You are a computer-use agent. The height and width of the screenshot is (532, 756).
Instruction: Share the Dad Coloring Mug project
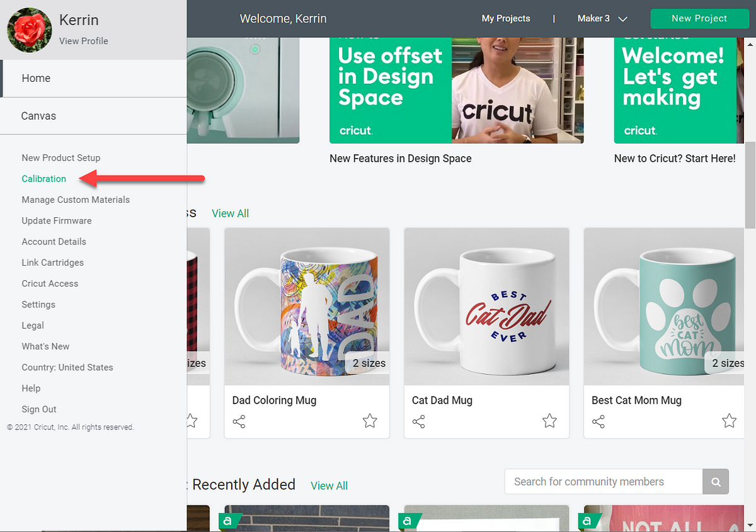pos(239,422)
